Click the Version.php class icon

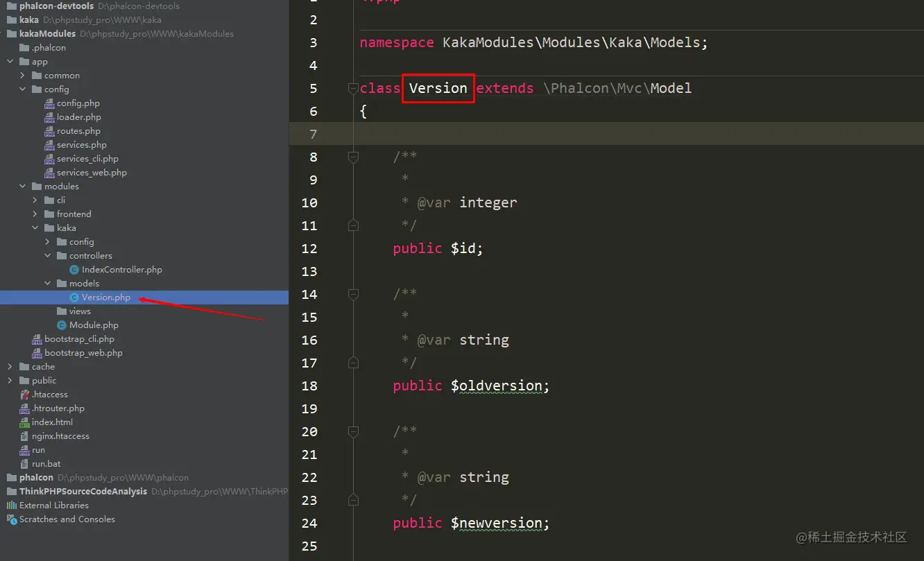(x=74, y=297)
